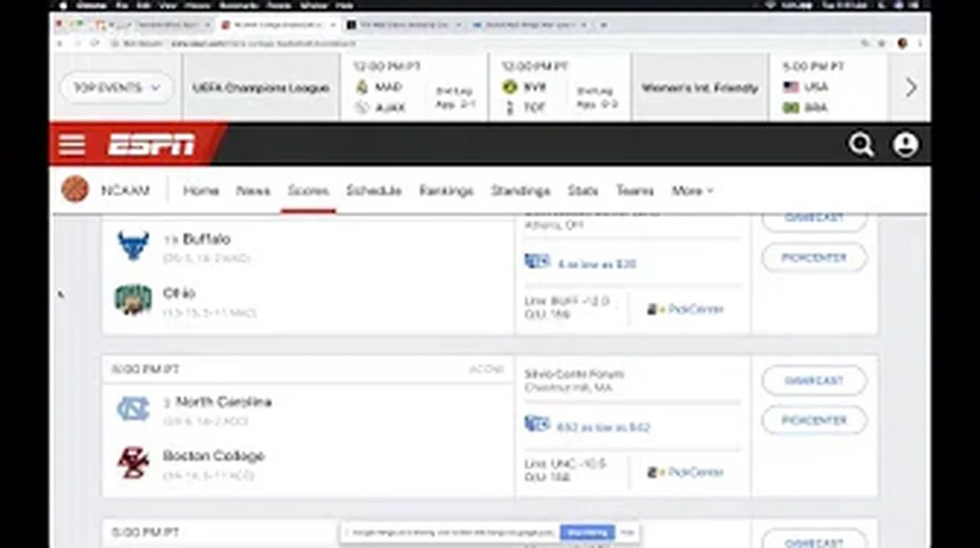Image resolution: width=980 pixels, height=548 pixels.
Task: Click the 'Line: UNC -10.5' text
Action: pos(566,464)
